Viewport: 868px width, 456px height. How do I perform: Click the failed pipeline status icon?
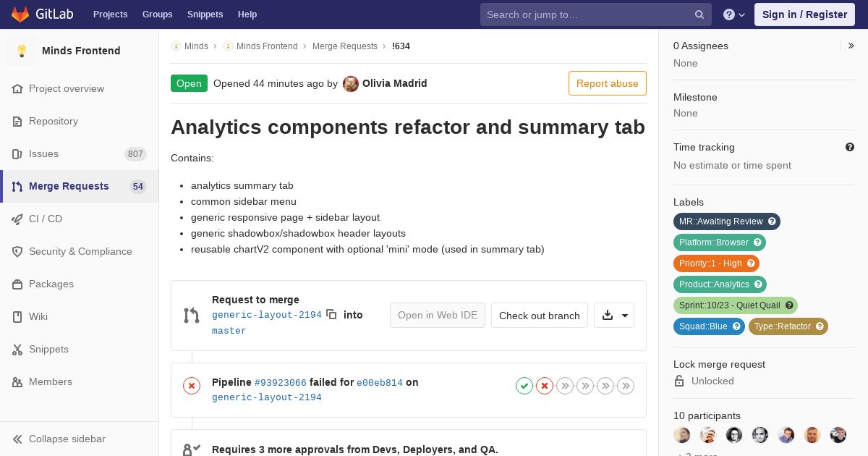pos(192,386)
